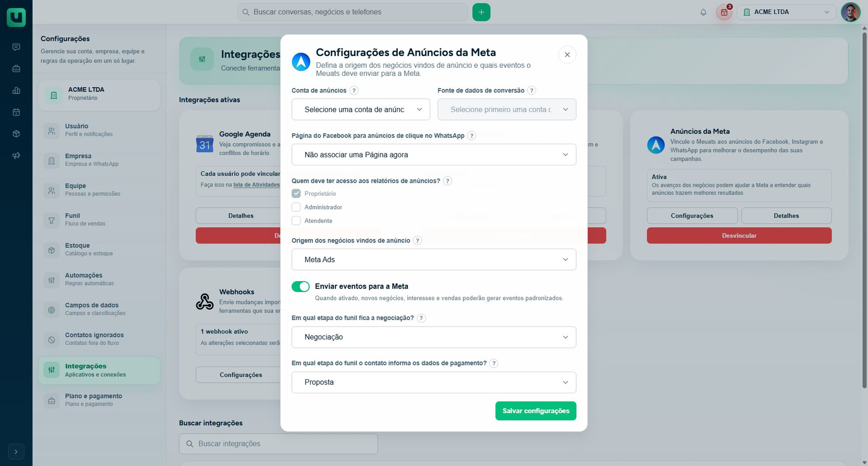Open the user profile avatar
The image size is (868, 466).
coord(851,12)
